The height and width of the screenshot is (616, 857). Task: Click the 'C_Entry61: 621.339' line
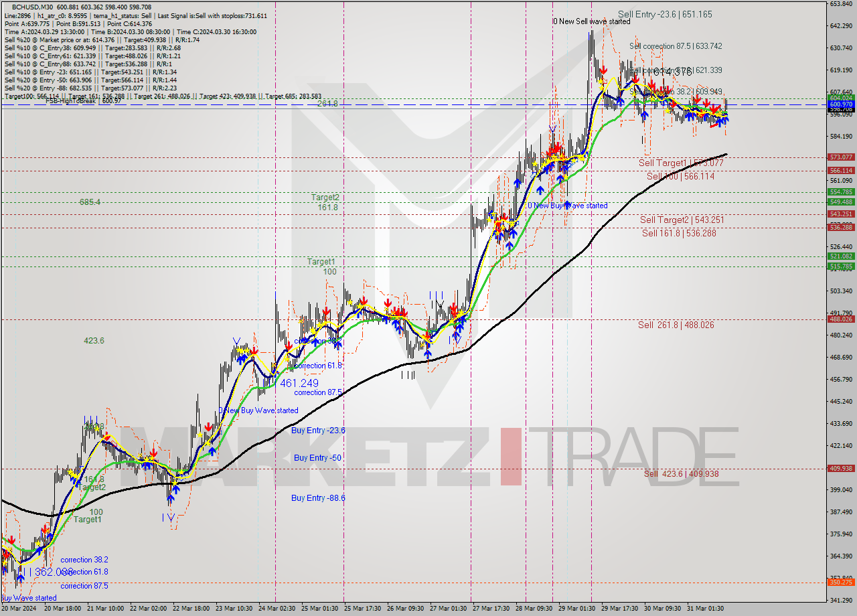tap(92, 56)
